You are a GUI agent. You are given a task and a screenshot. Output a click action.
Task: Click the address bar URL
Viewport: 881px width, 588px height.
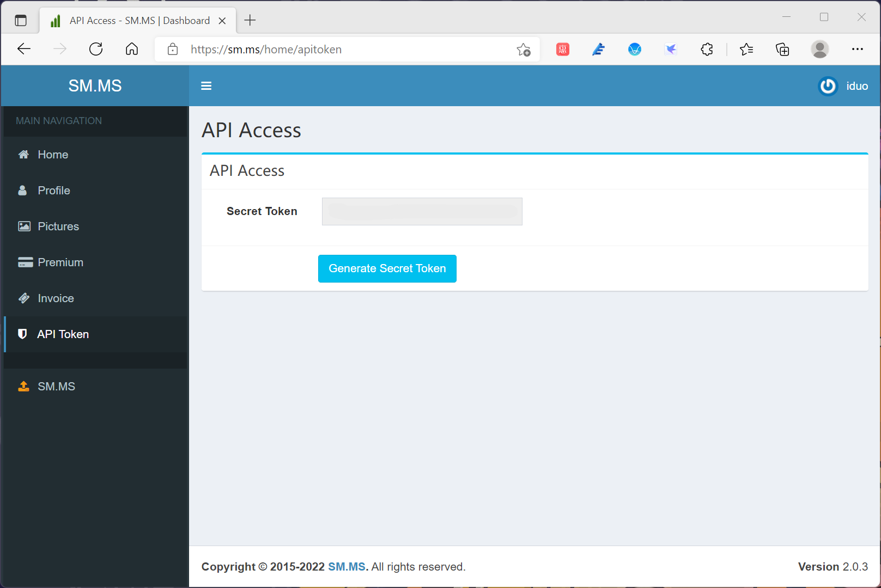click(266, 50)
